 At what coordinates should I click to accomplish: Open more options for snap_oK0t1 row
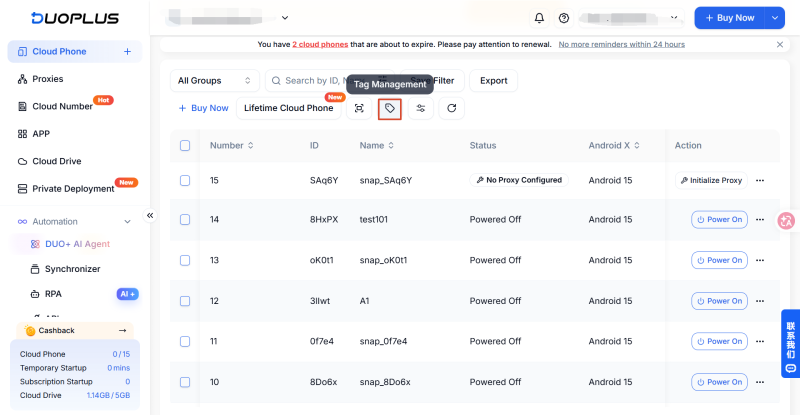click(760, 260)
